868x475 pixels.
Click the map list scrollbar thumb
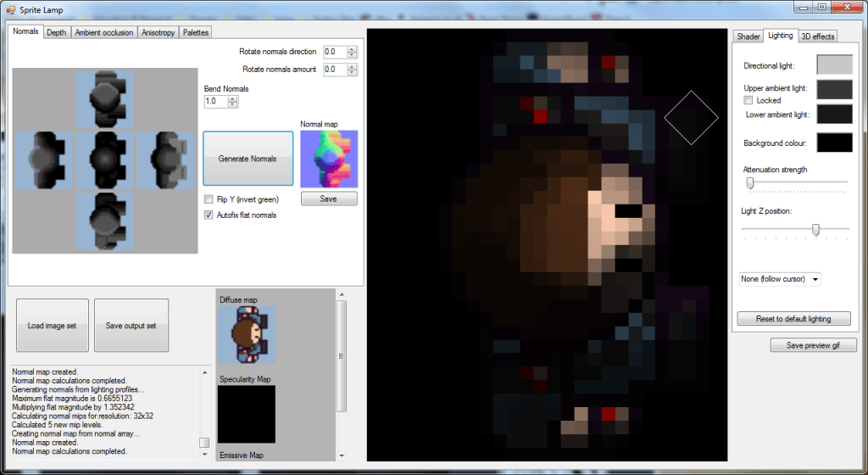341,356
